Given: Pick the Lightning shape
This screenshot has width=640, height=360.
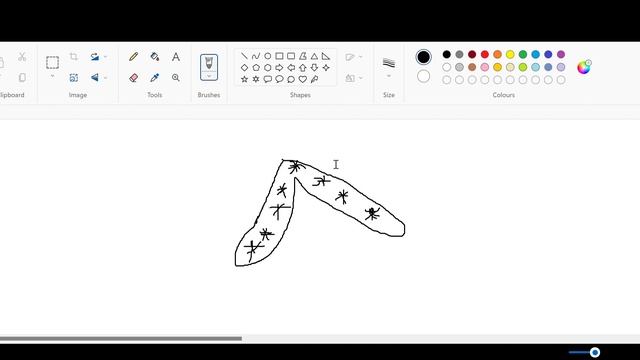Looking at the screenshot, I should [314, 79].
